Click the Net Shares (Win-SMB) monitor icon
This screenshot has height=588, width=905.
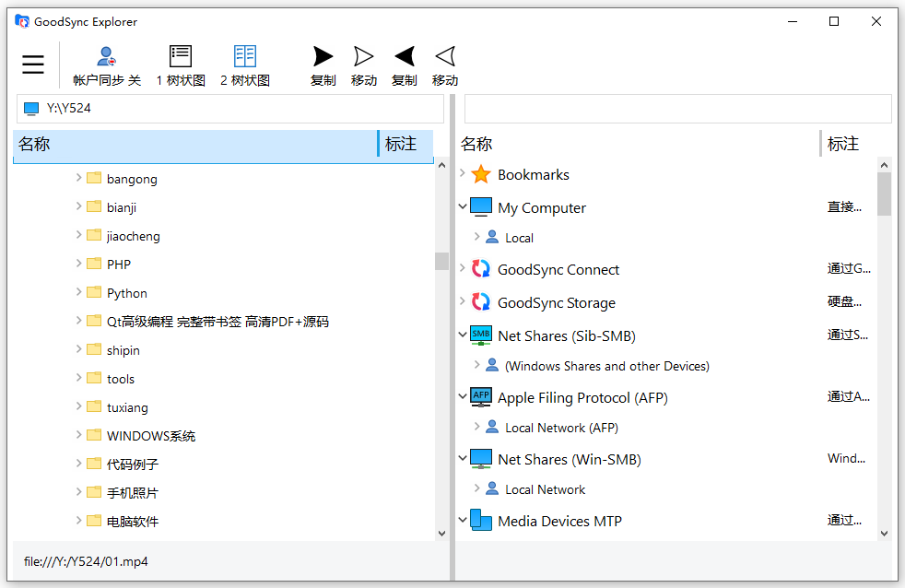click(481, 459)
